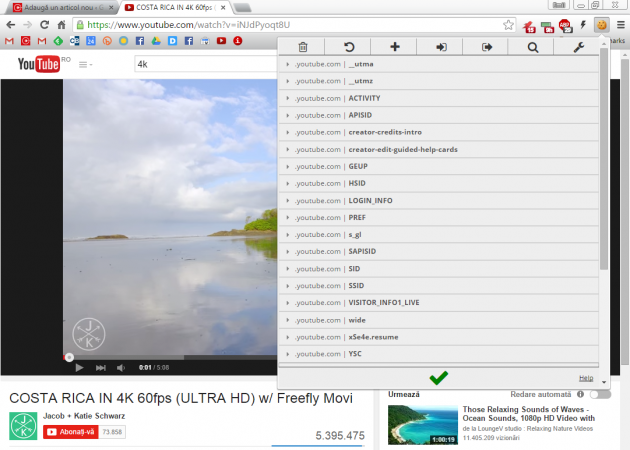Expand the LOGIN_INFO cookie row
The height and width of the screenshot is (450, 630).
point(439,200)
